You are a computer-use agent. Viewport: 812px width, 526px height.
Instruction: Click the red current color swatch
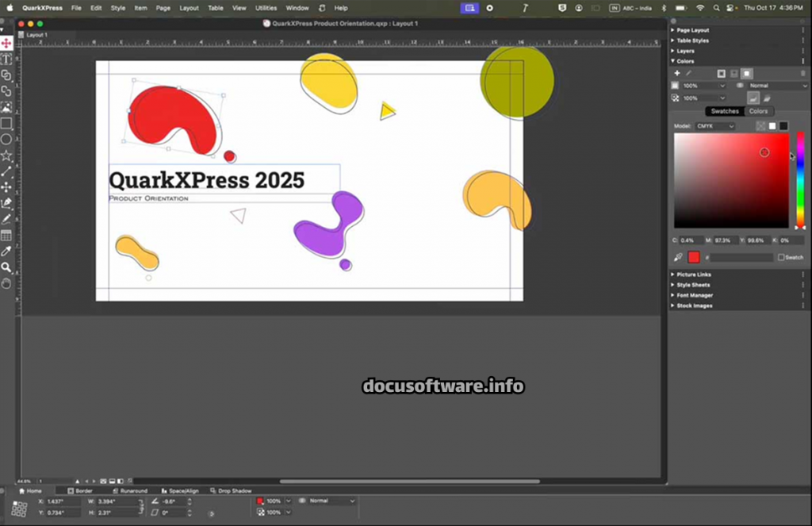tap(694, 257)
